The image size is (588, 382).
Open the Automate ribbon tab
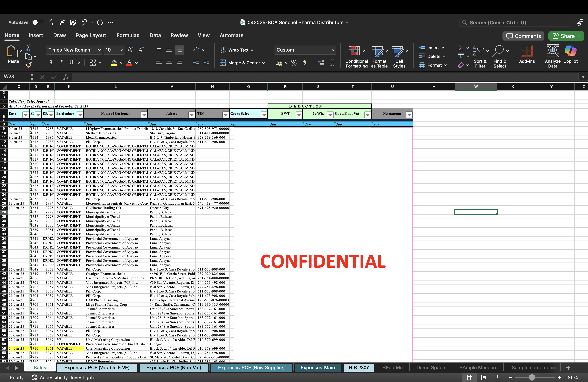(231, 35)
